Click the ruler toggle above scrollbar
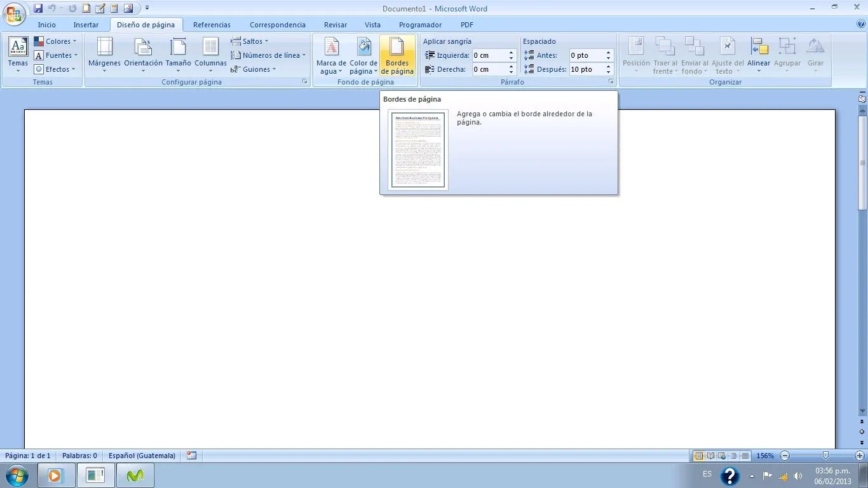The image size is (868, 488). (862, 99)
